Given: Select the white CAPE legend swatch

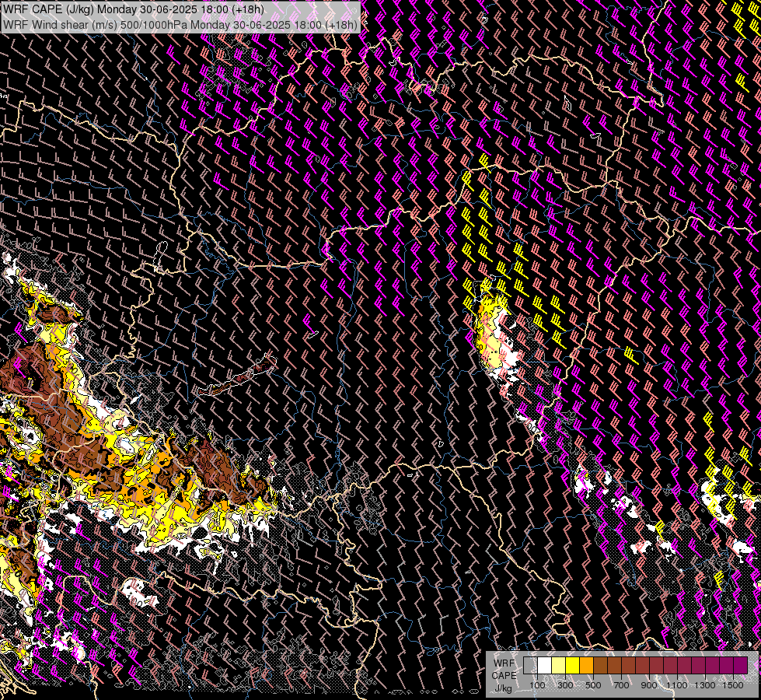Looking at the screenshot, I should coord(545,665).
